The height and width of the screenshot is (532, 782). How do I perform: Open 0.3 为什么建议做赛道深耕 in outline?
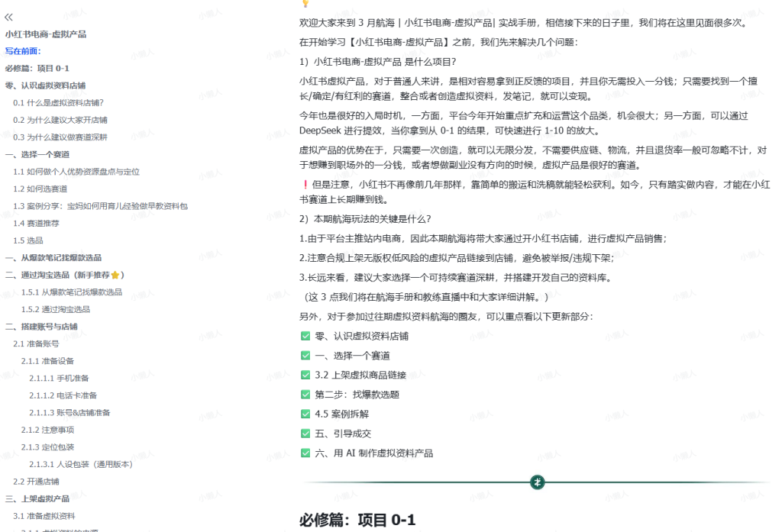[x=60, y=137]
